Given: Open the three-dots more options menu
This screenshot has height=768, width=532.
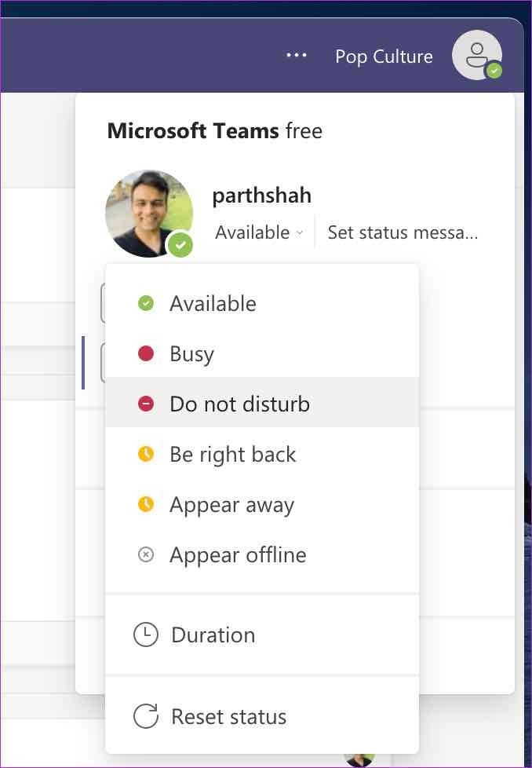Looking at the screenshot, I should point(297,55).
